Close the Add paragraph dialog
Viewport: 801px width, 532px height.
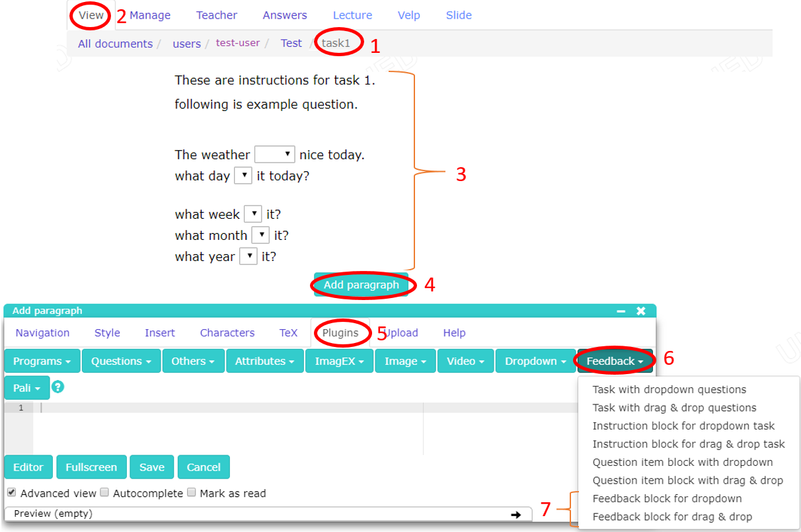point(640,311)
